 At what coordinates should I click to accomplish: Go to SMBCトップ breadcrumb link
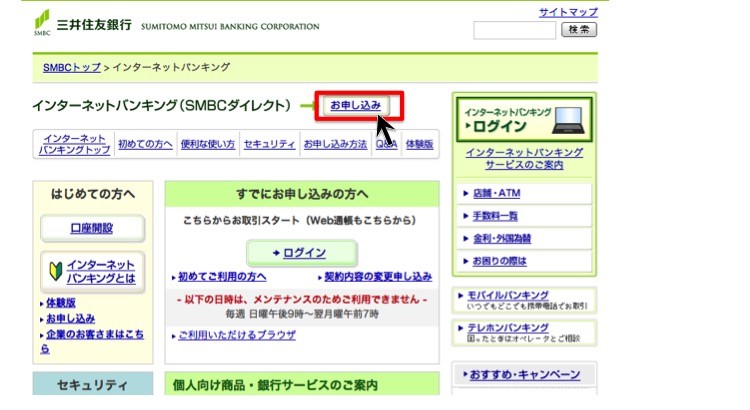[x=72, y=67]
